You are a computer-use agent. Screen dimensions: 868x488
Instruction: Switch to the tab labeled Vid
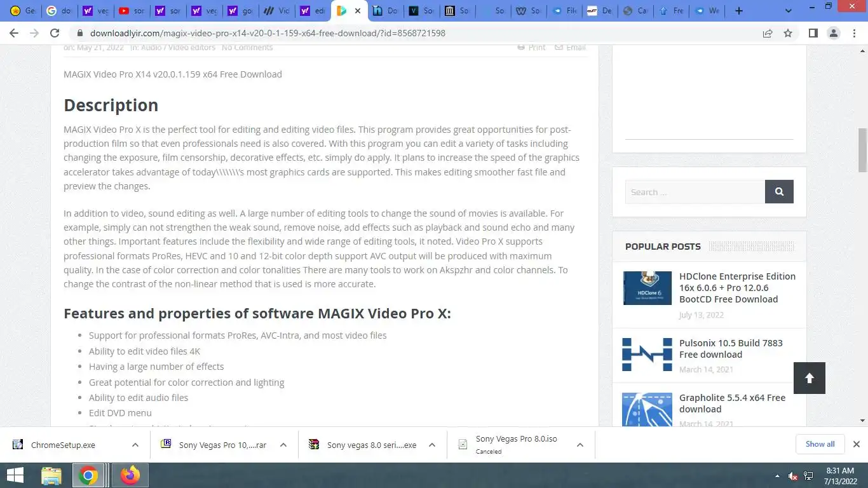277,11
